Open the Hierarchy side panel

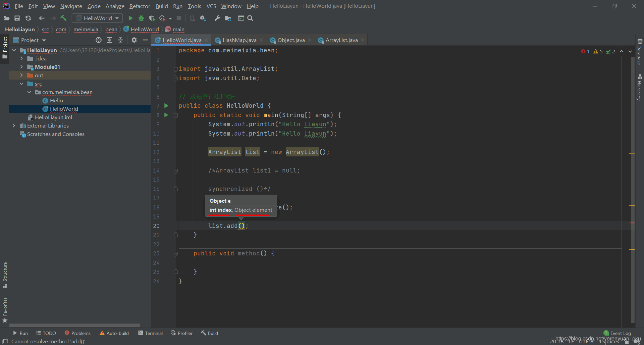639,87
